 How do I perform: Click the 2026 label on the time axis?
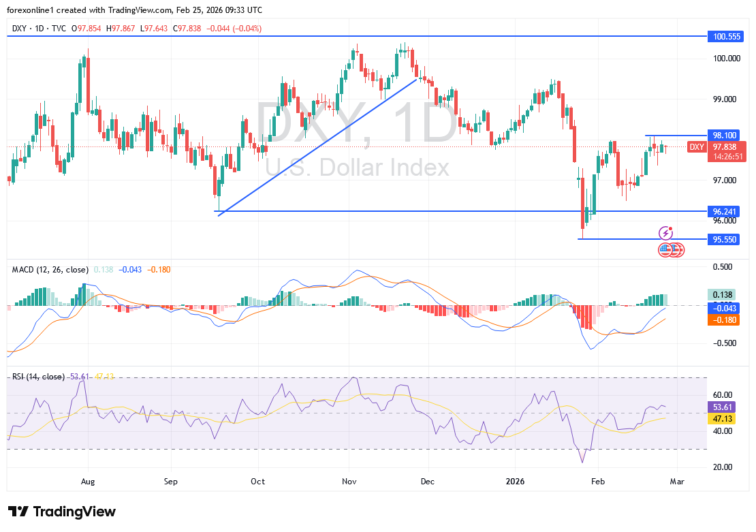pyautogui.click(x=516, y=482)
